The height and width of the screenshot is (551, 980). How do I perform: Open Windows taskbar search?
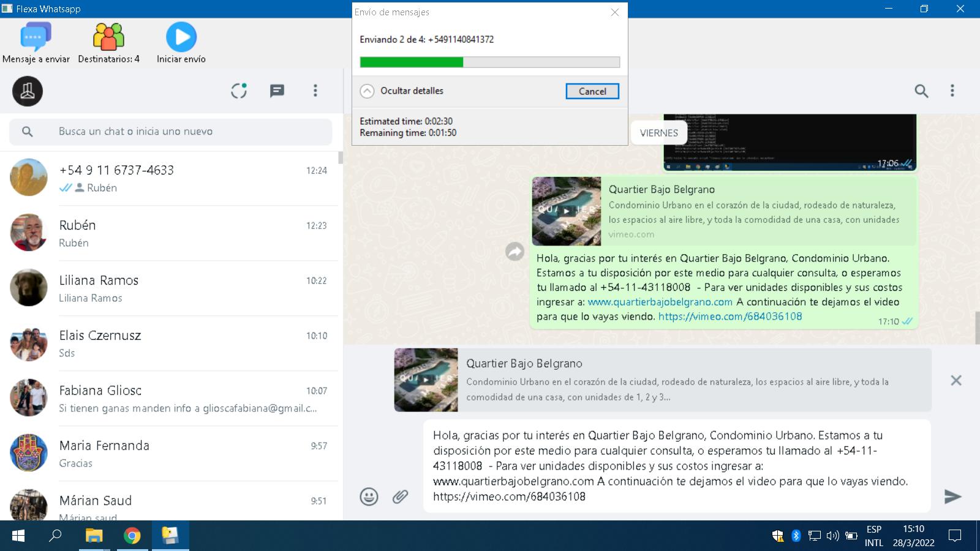tap(55, 536)
